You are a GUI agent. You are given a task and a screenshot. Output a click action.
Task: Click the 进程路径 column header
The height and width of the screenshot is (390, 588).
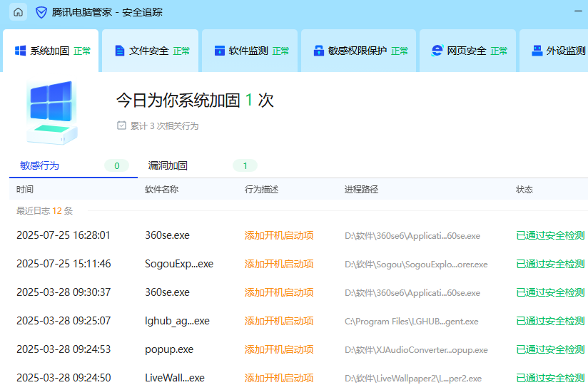point(361,190)
